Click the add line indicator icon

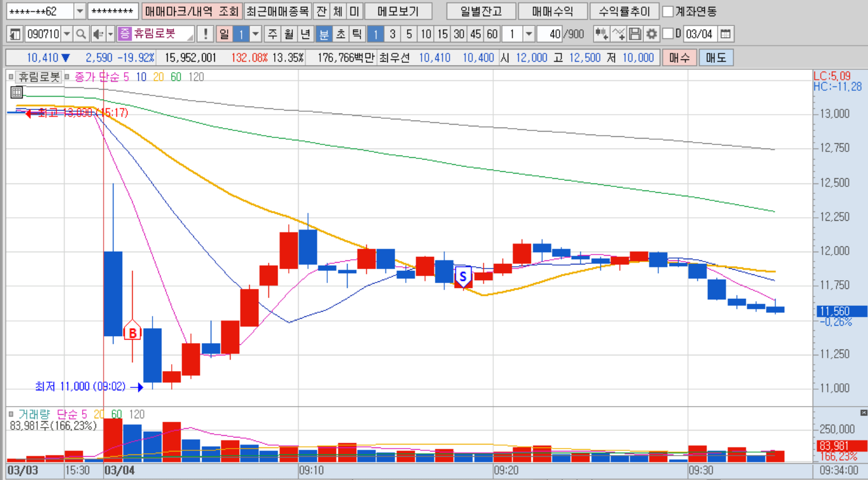click(x=619, y=34)
